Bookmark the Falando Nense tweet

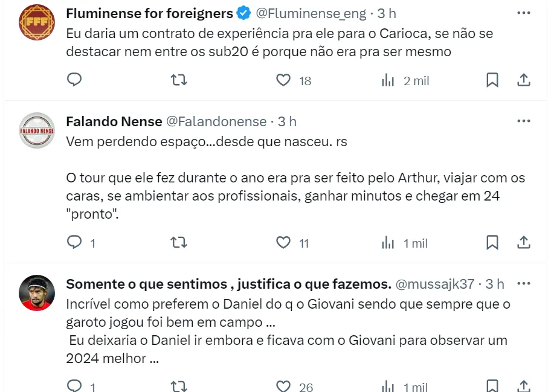492,242
